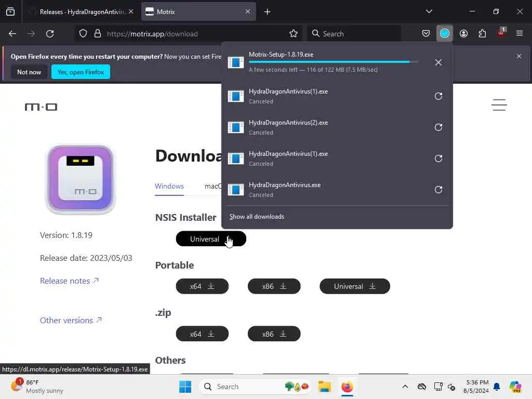Open the Release notes link
Viewport: 532px width, 399px height.
click(x=69, y=281)
